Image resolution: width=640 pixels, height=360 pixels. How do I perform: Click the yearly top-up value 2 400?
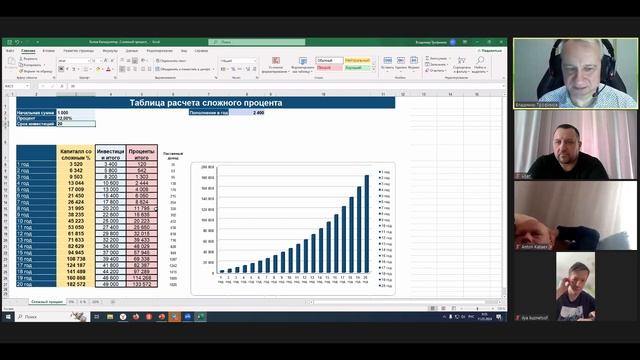click(x=247, y=113)
